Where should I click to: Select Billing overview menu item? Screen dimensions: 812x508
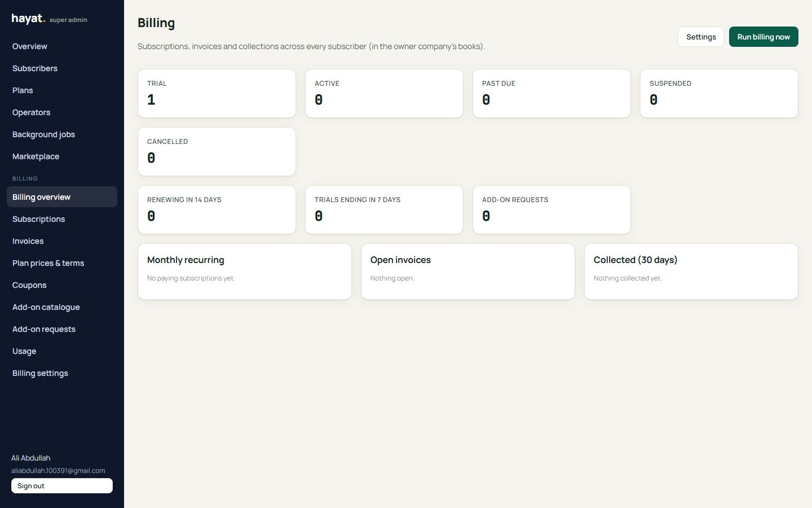[x=62, y=197]
